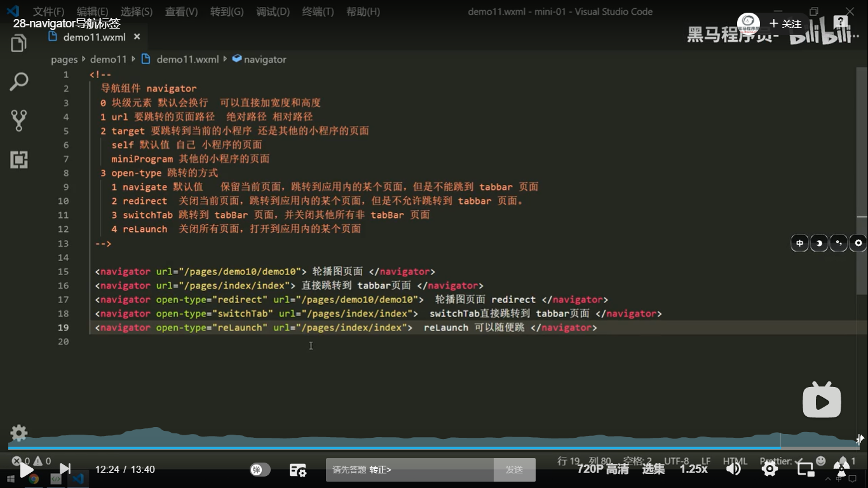Click the 发送 send button
This screenshot has height=488, width=868.
tap(515, 470)
